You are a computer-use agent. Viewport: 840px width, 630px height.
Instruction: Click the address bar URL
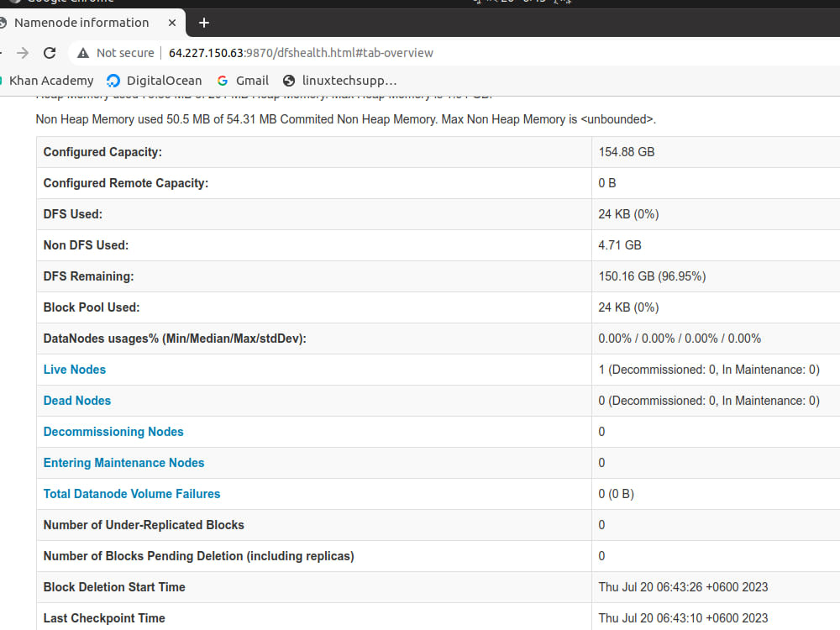tap(301, 52)
